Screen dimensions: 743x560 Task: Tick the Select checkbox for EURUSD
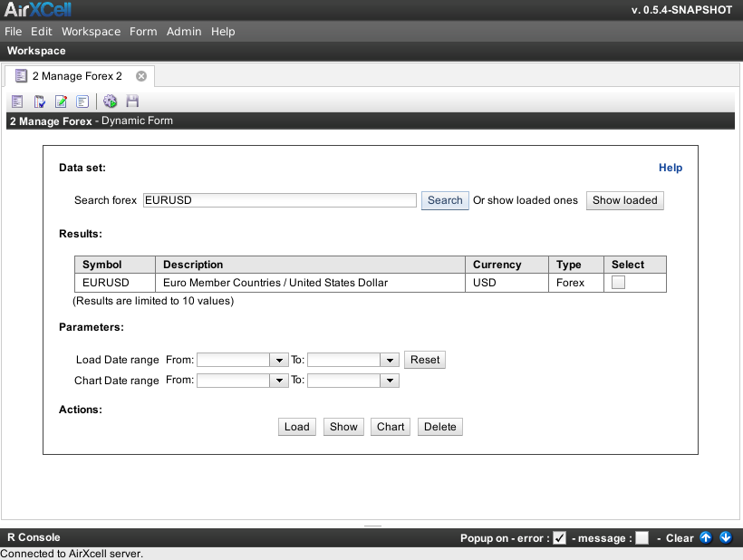tap(619, 283)
